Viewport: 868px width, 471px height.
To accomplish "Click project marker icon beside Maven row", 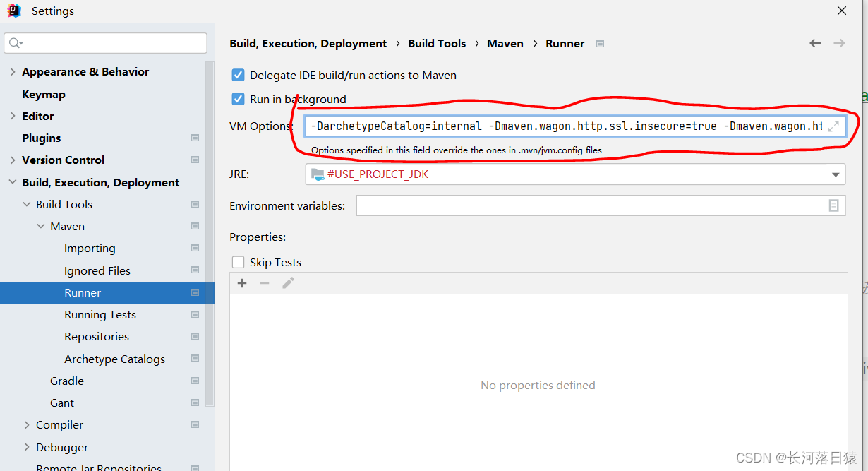I will tap(195, 227).
